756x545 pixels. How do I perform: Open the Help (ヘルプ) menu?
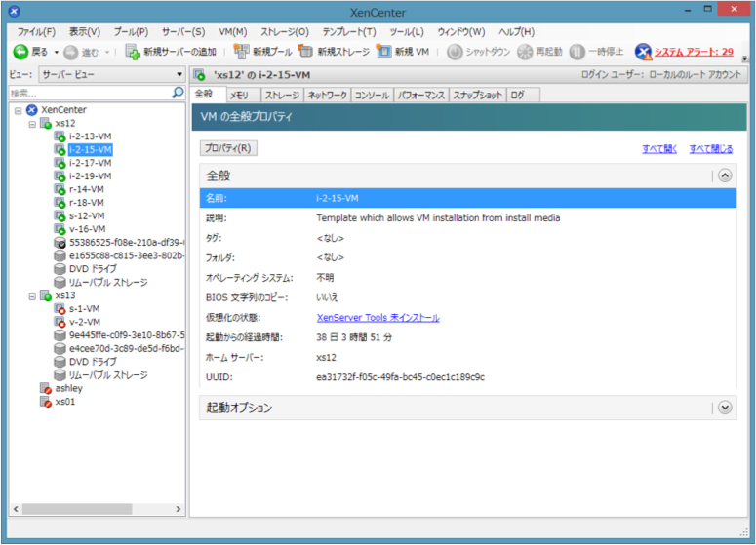point(516,32)
